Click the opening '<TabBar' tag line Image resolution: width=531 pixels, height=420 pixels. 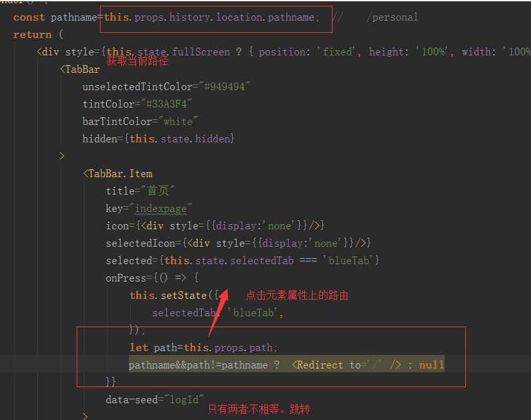point(80,70)
